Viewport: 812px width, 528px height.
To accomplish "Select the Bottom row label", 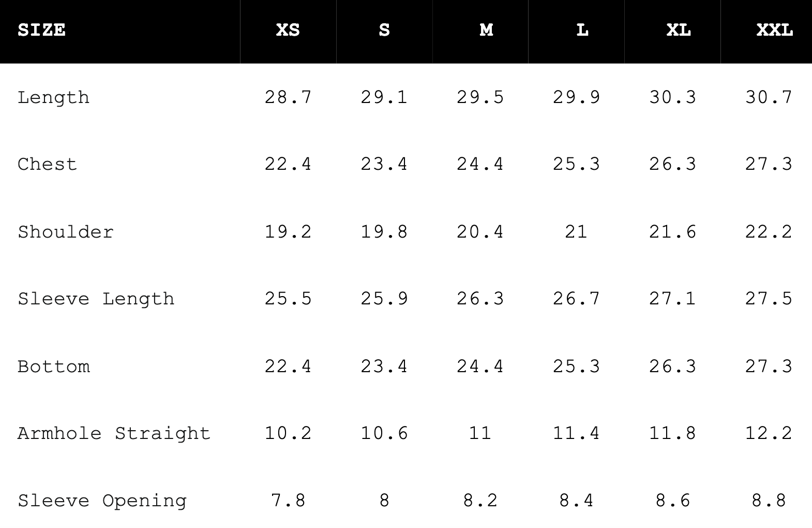I will tap(54, 366).
